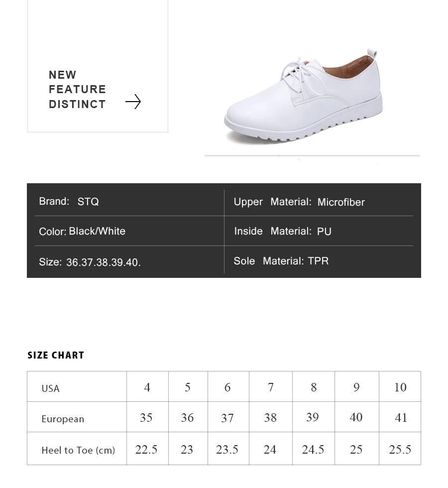
Task: Click the 22.5 heel to toe value
Action: 146,449
